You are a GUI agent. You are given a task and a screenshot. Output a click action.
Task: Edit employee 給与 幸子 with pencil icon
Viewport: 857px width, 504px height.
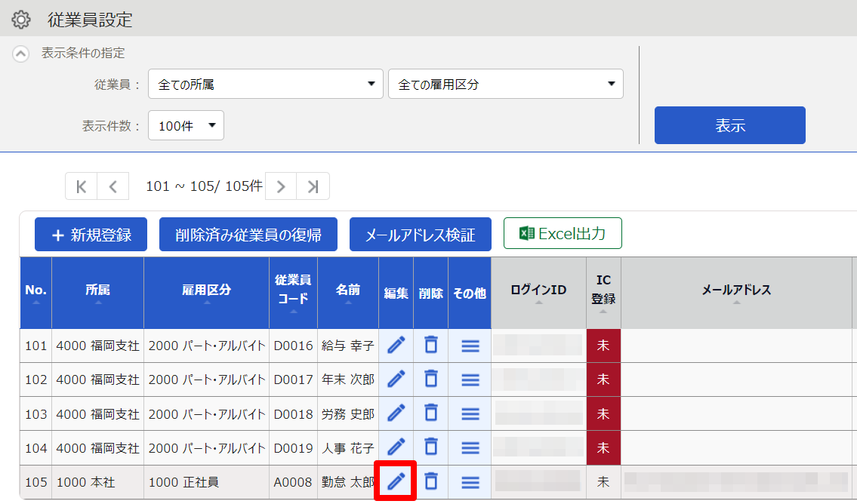tap(396, 345)
